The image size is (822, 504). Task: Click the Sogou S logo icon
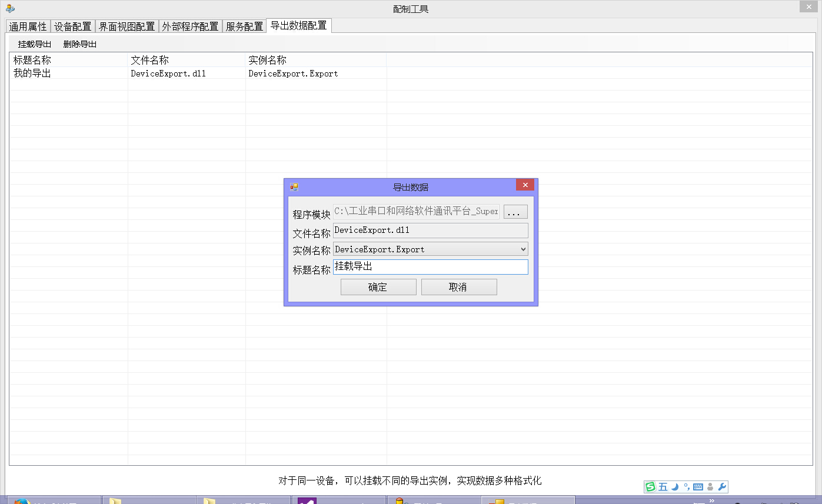(x=650, y=487)
